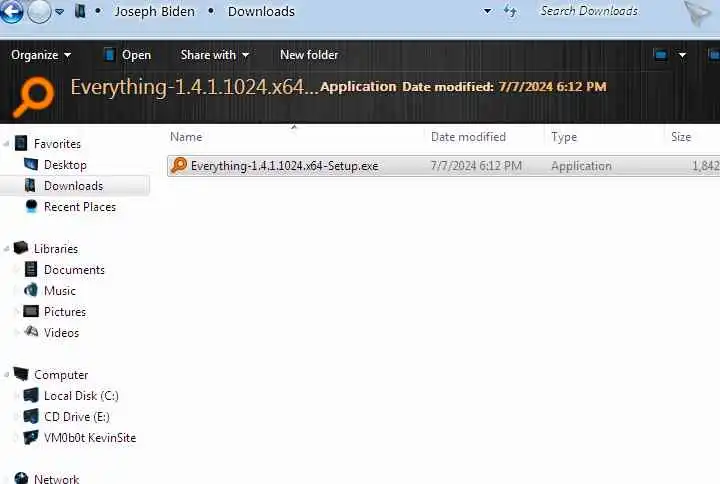The width and height of the screenshot is (720, 484).
Task: Select Downloads in the address path
Action: pyautogui.click(x=261, y=11)
